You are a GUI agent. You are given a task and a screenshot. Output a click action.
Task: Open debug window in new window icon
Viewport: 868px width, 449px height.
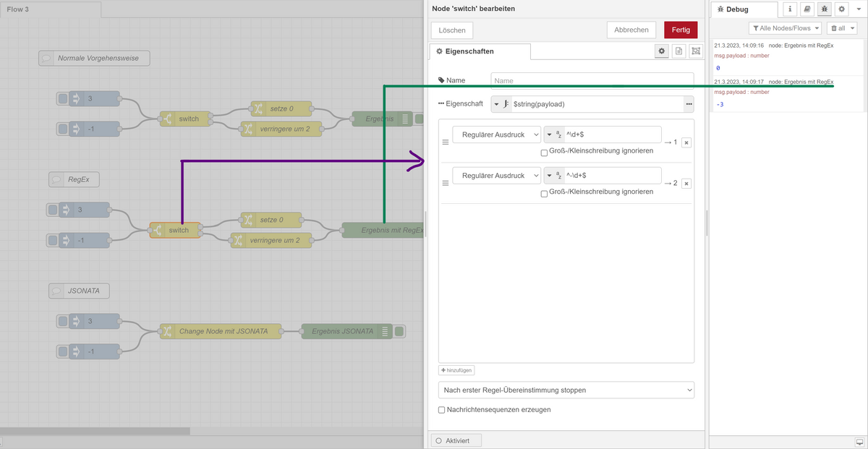[859, 441]
